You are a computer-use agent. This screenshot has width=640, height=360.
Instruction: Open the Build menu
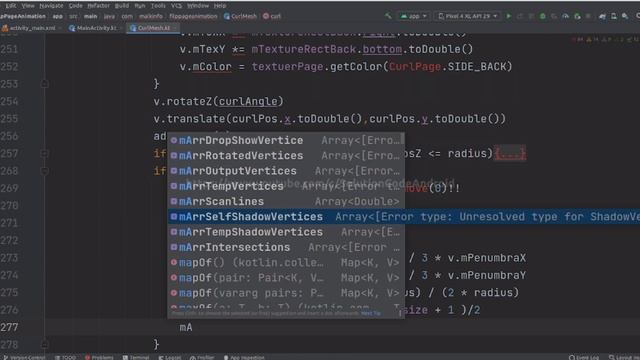coord(122,6)
